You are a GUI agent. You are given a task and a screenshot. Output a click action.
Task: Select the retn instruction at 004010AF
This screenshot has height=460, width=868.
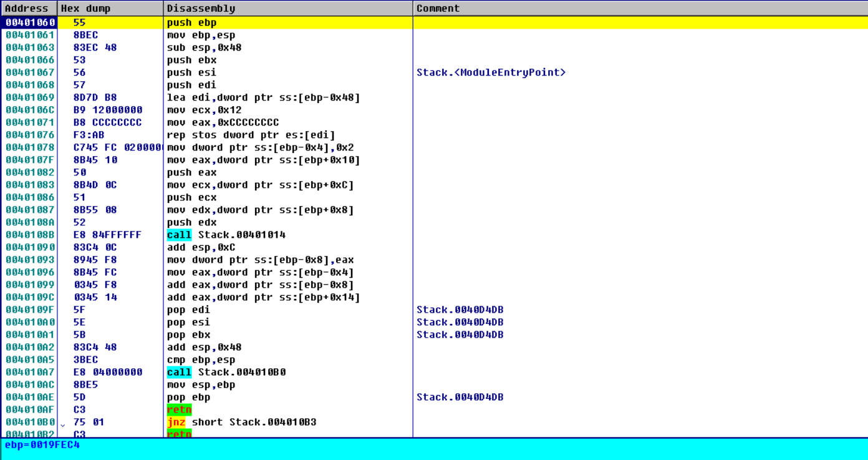(179, 409)
